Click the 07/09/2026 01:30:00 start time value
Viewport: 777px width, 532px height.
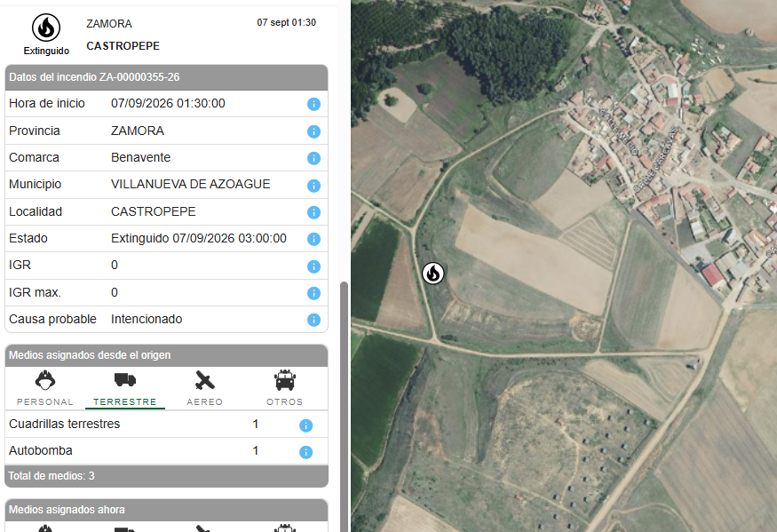coord(168,103)
